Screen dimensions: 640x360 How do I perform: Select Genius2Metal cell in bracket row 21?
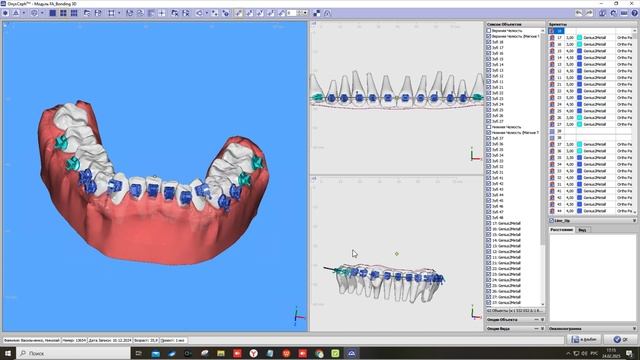(595, 84)
